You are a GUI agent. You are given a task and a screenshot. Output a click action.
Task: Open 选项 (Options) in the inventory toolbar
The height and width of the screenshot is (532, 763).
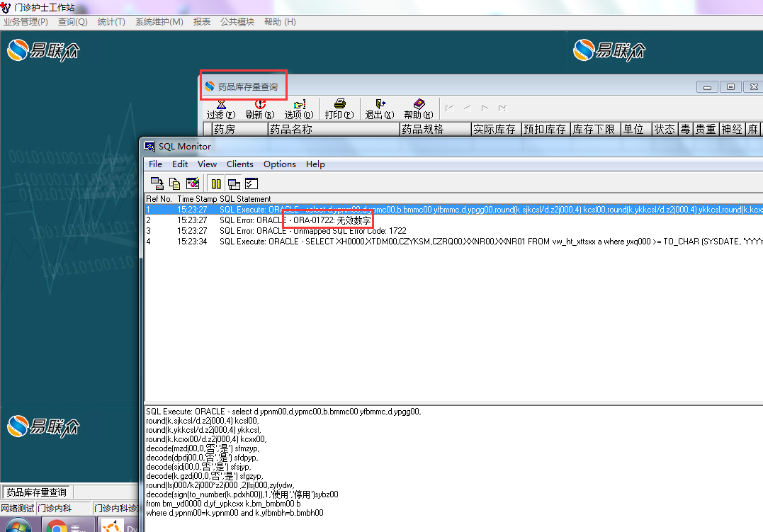(x=299, y=108)
